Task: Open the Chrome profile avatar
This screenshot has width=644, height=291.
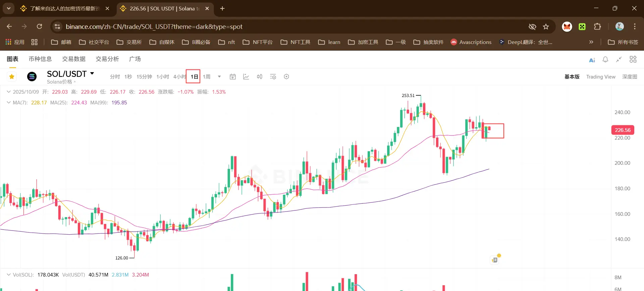Action: (x=620, y=27)
